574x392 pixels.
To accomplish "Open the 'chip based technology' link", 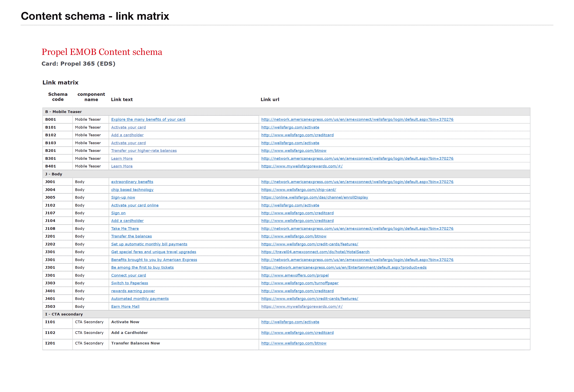I will coord(132,190).
